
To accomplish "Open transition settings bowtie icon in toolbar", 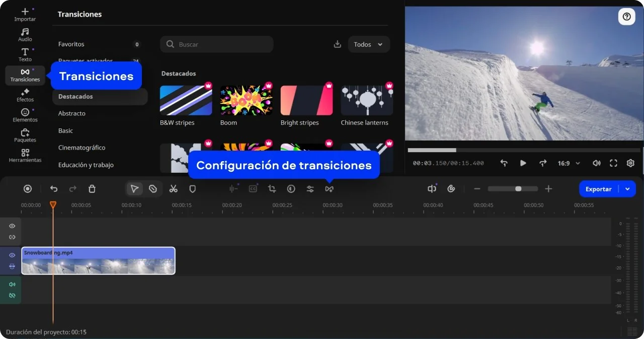I will click(x=329, y=189).
